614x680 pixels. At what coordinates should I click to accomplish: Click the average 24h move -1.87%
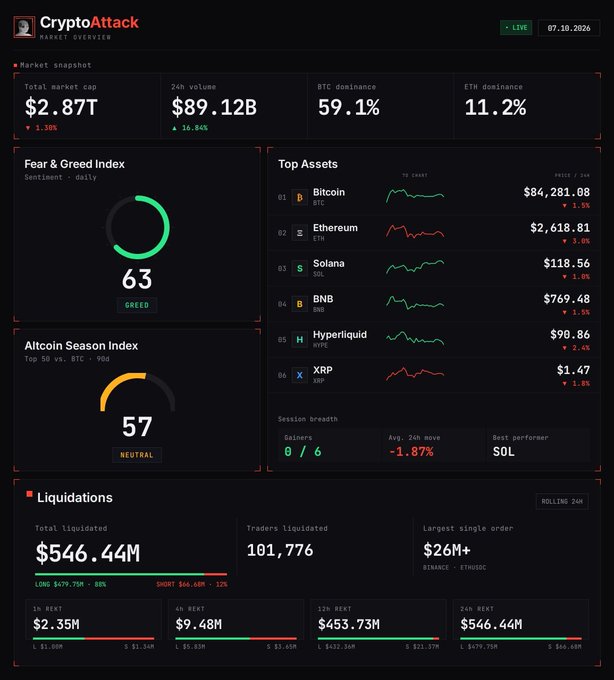point(411,452)
